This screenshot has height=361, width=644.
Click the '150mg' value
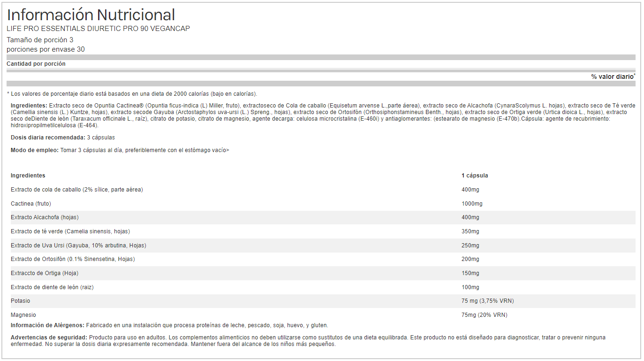pyautogui.click(x=470, y=273)
